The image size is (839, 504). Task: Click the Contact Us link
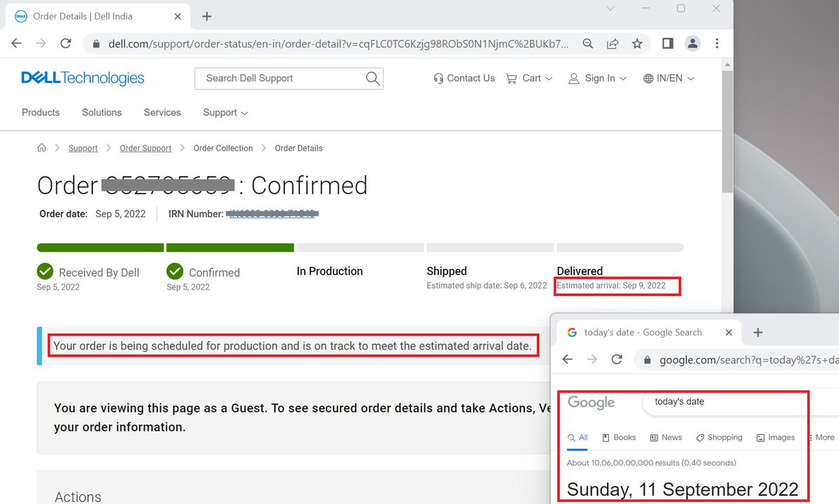pos(464,78)
